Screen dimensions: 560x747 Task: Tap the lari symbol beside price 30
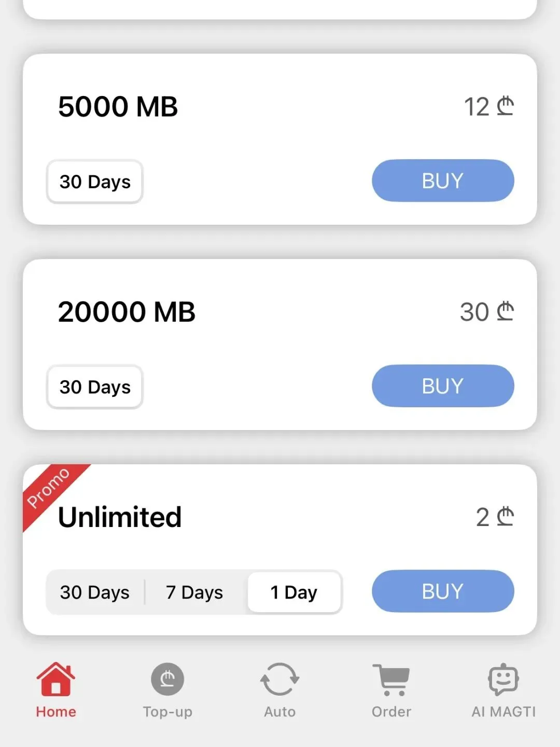[505, 311]
